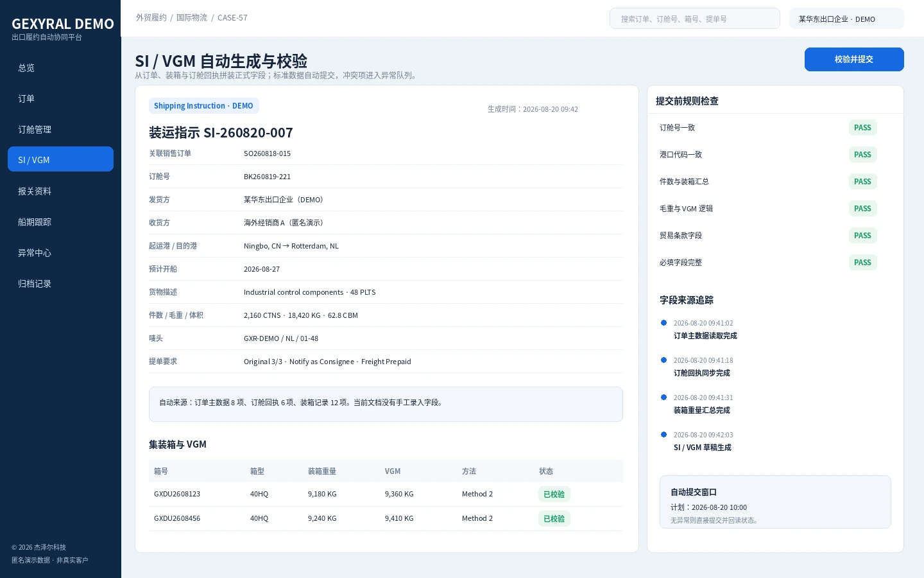Click PASS badge for 必填字段完整
Image resolution: width=924 pixels, height=578 pixels.
tap(862, 263)
